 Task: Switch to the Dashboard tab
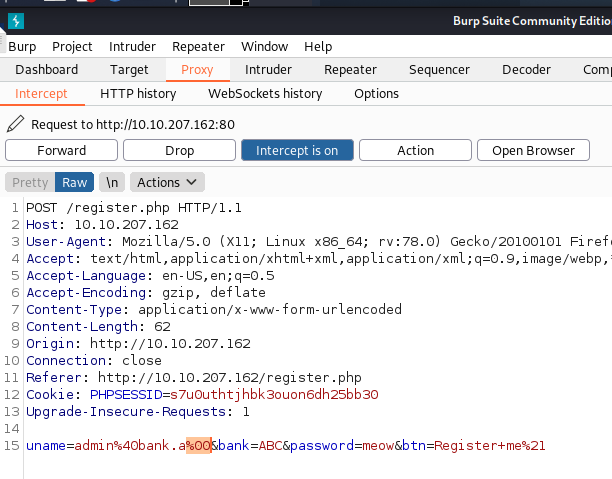coord(46,69)
